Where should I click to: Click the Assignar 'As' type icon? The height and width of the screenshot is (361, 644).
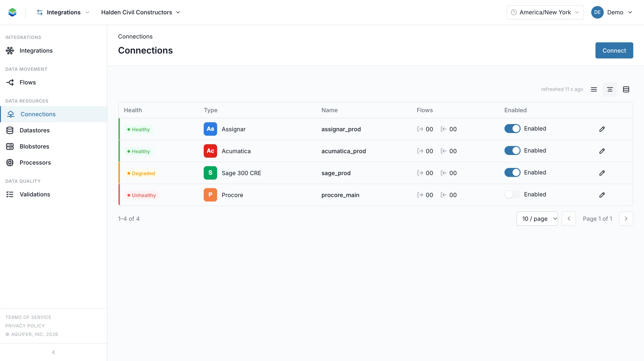(210, 129)
